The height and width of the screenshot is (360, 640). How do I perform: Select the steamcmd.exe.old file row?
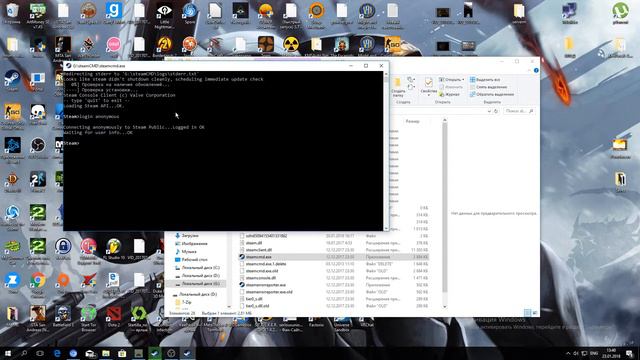click(x=334, y=271)
